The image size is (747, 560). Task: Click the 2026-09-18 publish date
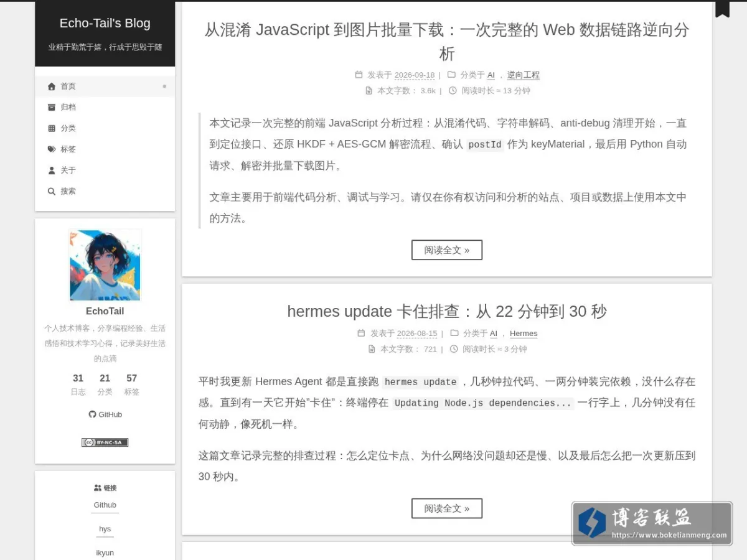[415, 75]
